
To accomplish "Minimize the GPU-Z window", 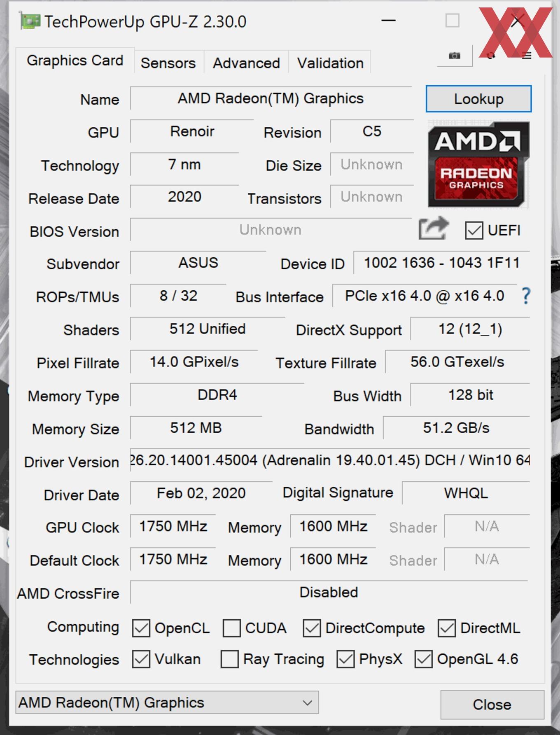I will coord(388,21).
